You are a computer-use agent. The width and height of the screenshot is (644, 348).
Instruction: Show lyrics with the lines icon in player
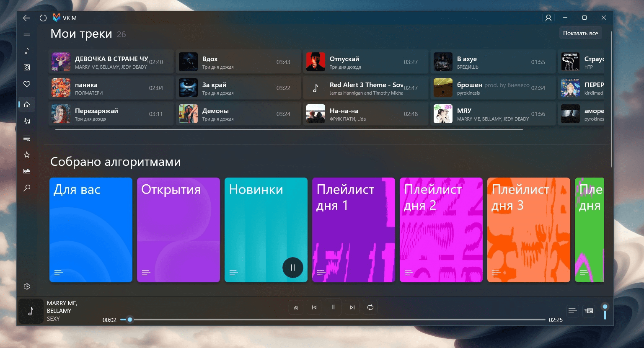[573, 311]
